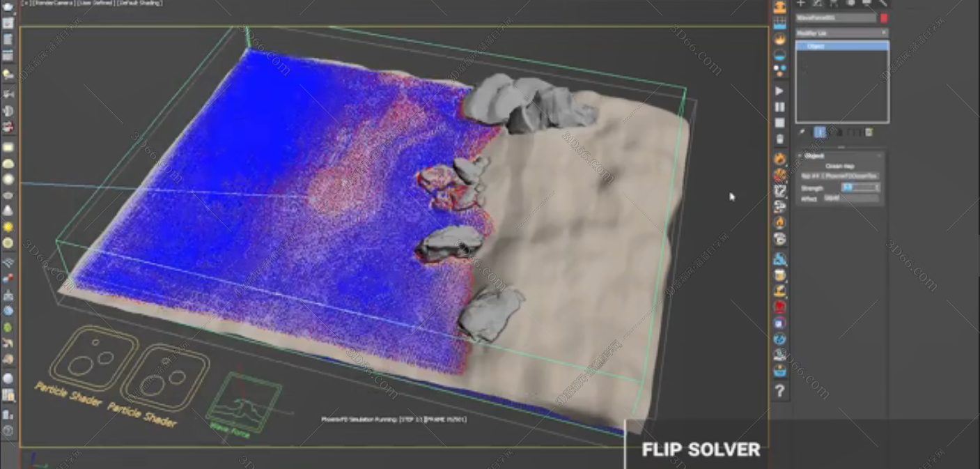Open the Modify panel tab

tap(817, 3)
